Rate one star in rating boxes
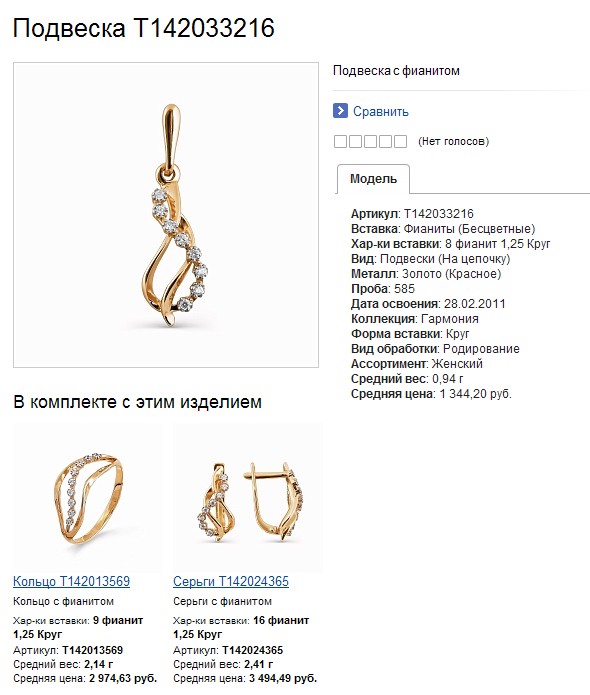This screenshot has height=695, width=590. point(340,141)
